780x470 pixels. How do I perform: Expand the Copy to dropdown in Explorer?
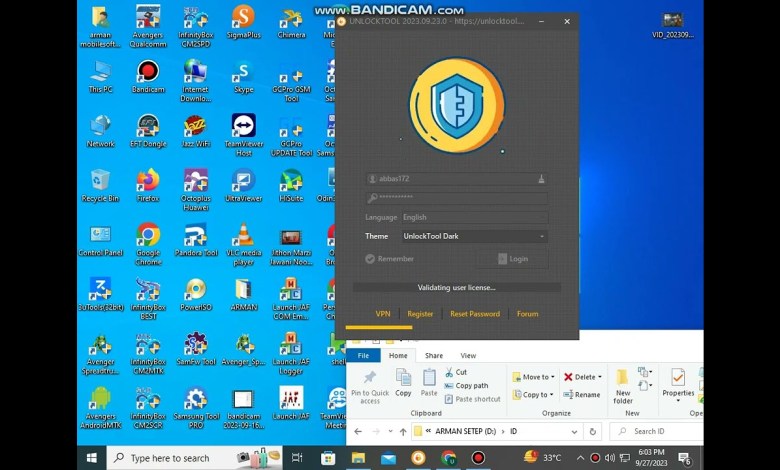[535, 394]
